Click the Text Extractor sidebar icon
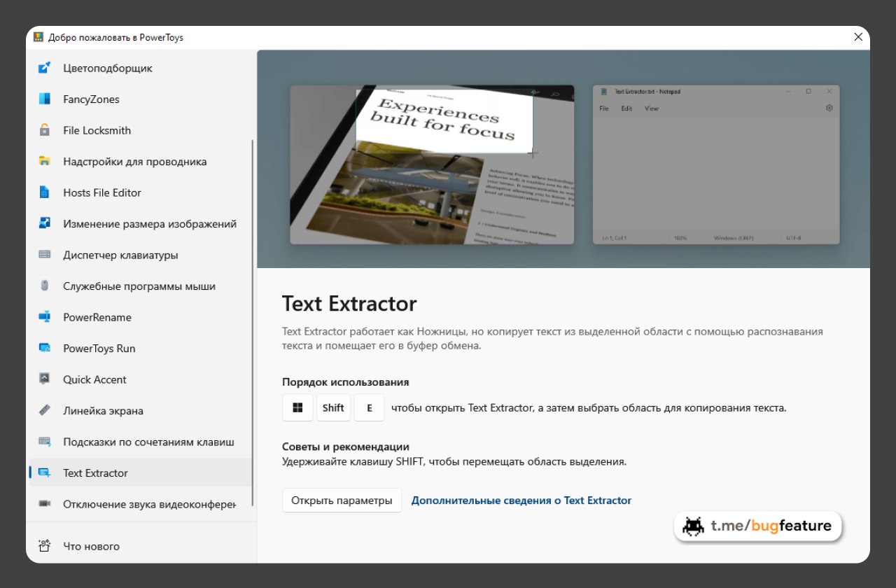This screenshot has width=896, height=588. tap(45, 472)
